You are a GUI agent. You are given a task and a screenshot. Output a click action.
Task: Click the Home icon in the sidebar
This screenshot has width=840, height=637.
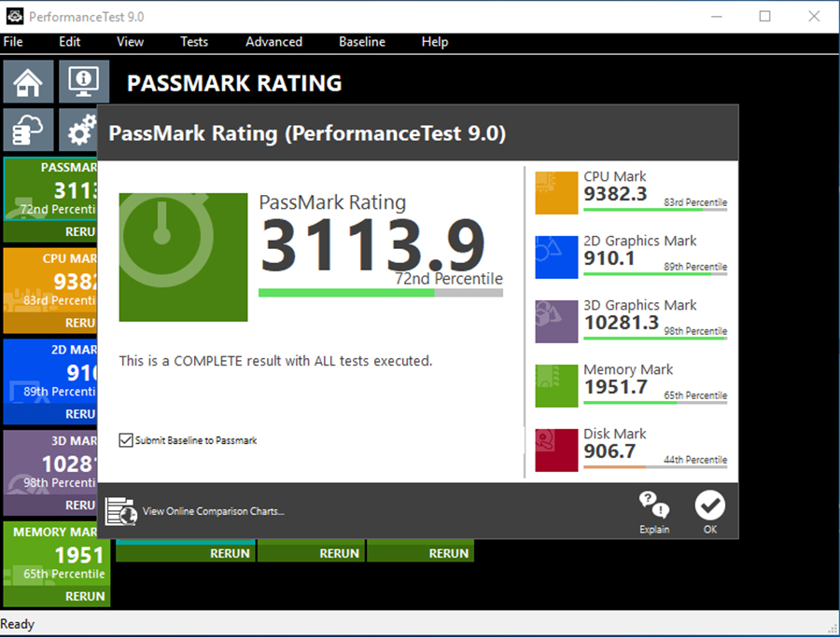(x=28, y=82)
